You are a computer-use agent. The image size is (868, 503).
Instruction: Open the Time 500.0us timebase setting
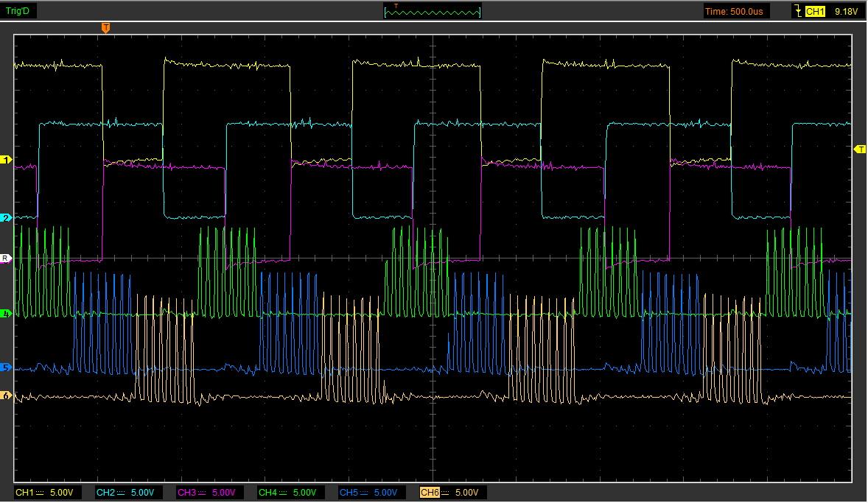(x=738, y=11)
